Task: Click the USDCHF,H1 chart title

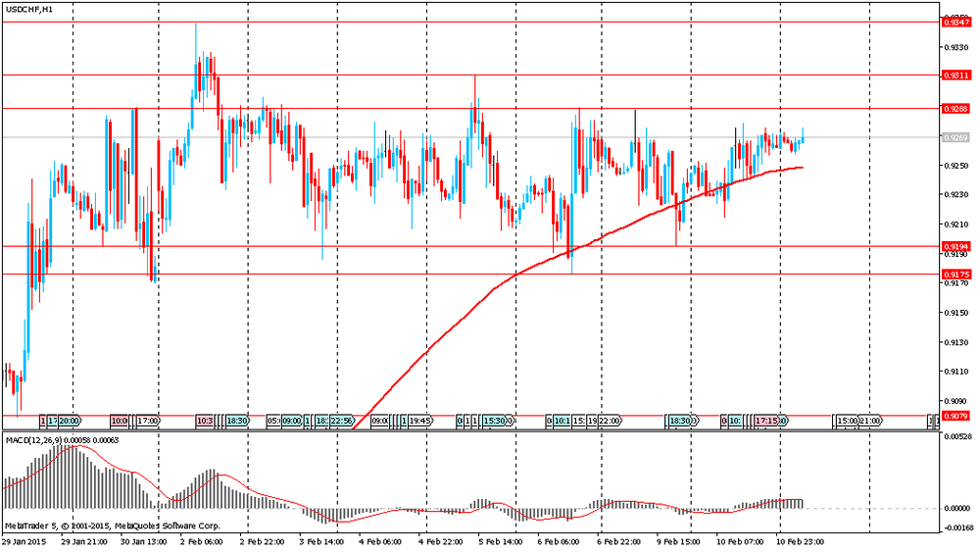Action: click(x=29, y=10)
